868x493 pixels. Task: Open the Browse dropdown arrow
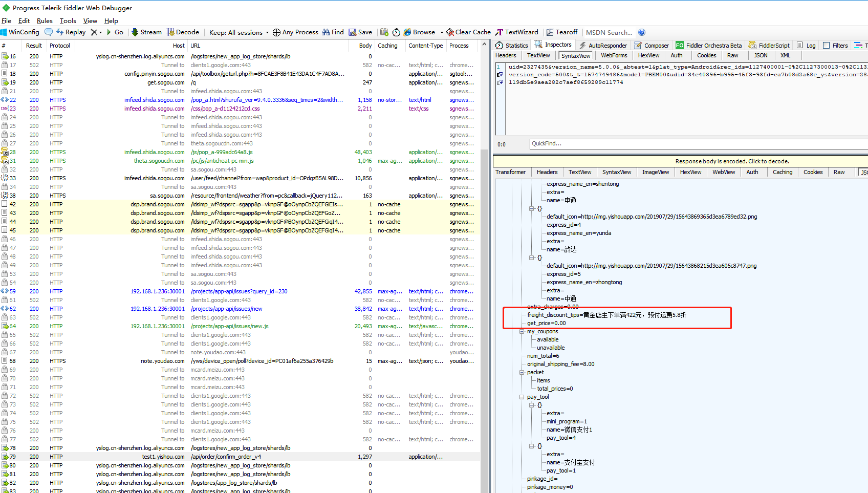point(441,32)
